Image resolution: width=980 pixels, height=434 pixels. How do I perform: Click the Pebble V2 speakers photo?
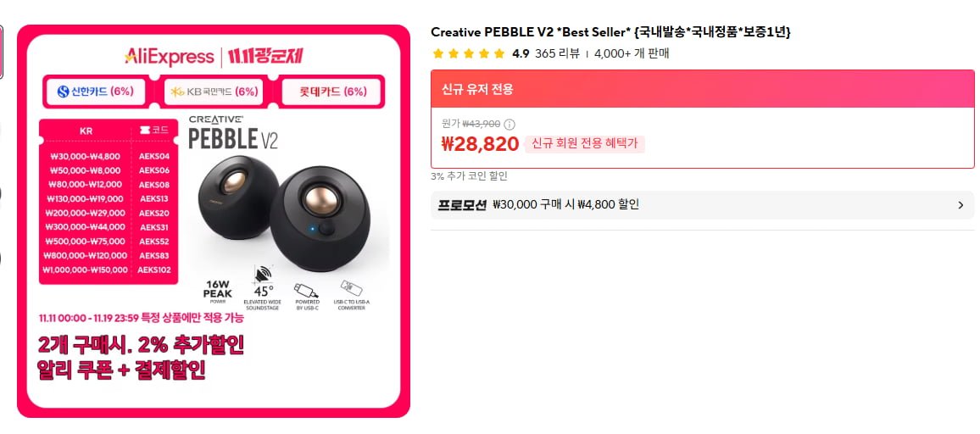[x=287, y=208]
